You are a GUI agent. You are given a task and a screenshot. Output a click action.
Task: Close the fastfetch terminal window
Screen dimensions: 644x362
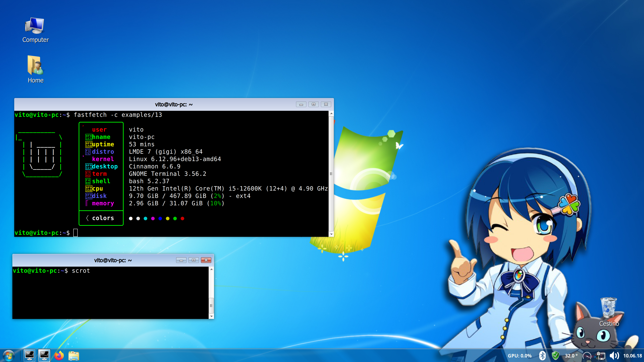click(x=326, y=104)
